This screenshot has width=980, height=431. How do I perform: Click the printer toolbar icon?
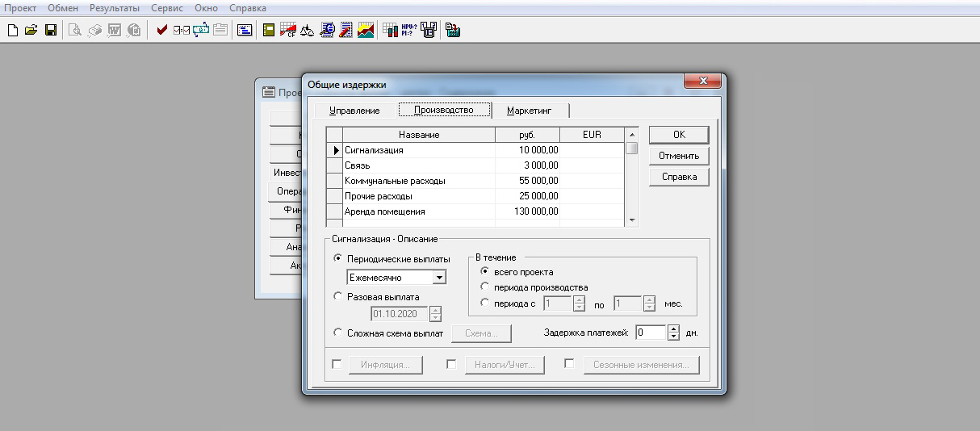click(94, 30)
